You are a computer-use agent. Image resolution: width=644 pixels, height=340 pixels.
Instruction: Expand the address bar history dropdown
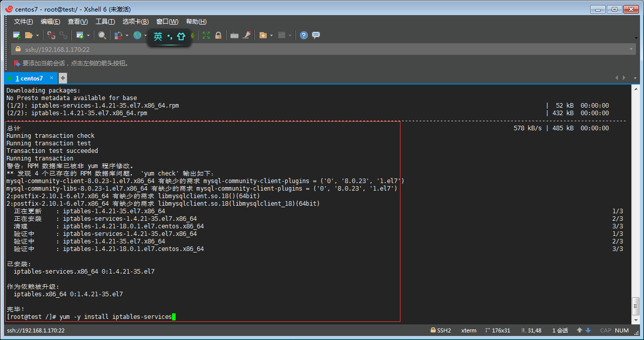click(631, 49)
